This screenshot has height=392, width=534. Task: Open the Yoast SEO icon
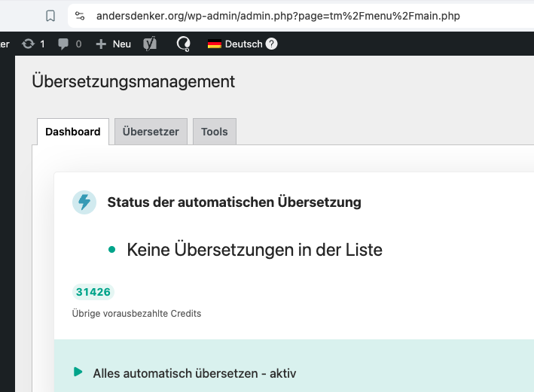[150, 44]
